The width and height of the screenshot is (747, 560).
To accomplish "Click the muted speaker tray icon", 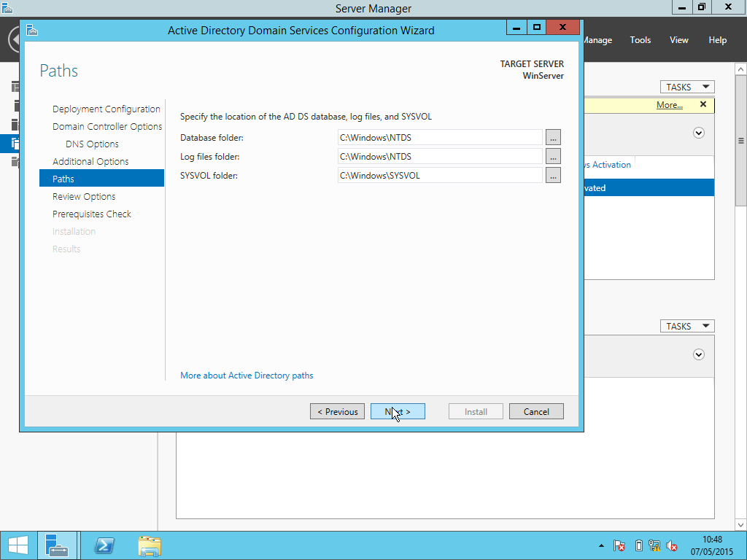I will click(x=672, y=545).
